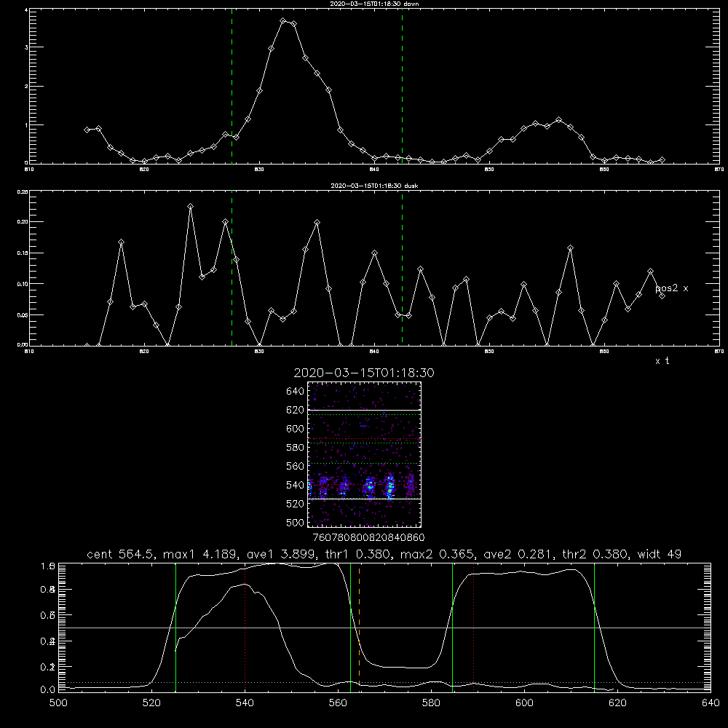Click the '560' x-axis label of bottom plot
728x728 pixels.
338,703
